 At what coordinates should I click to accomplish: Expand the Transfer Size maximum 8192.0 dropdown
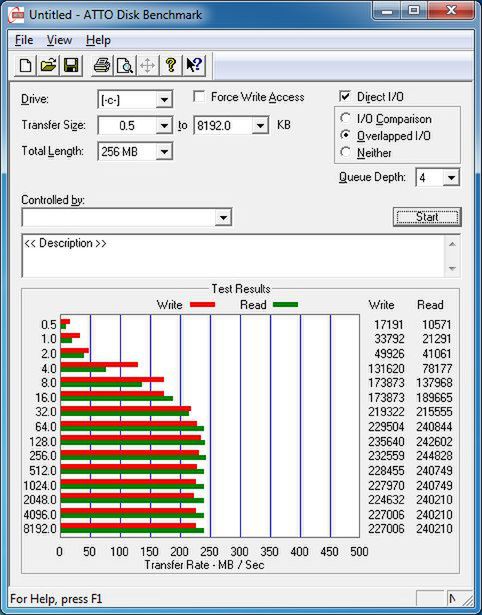pyautogui.click(x=260, y=126)
